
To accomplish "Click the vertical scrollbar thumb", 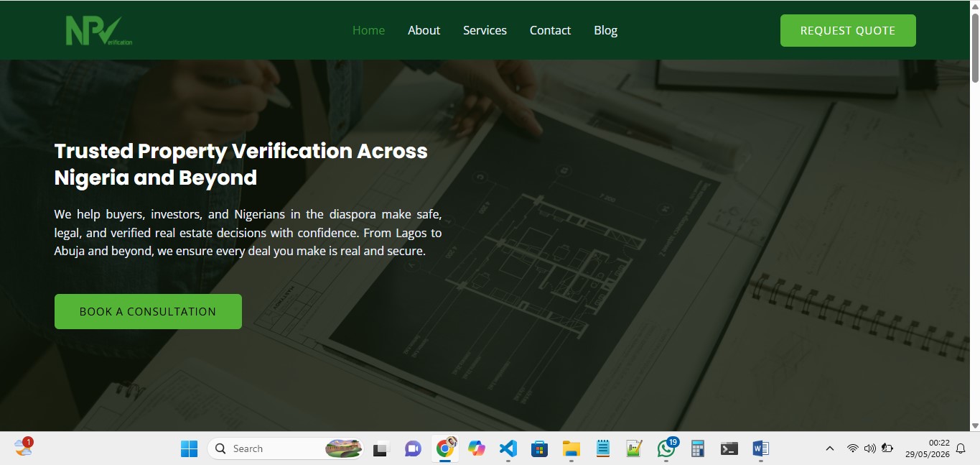I will coord(974,47).
